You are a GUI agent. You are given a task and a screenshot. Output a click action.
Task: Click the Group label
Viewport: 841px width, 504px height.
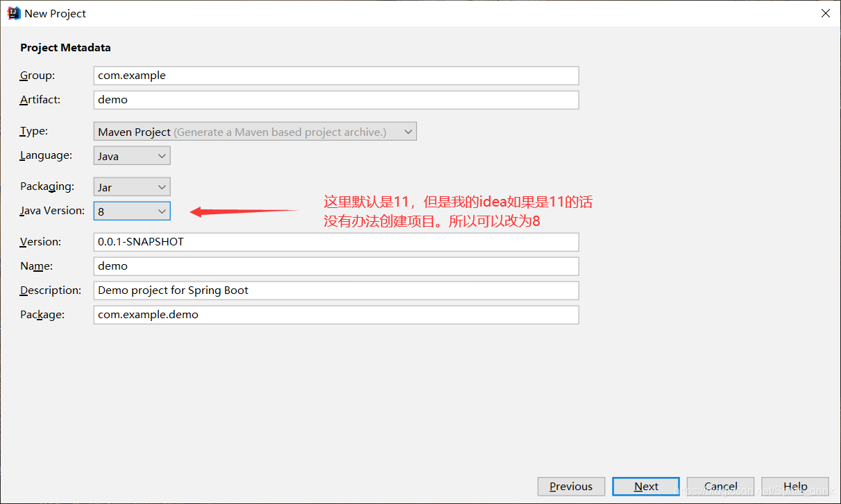(37, 75)
